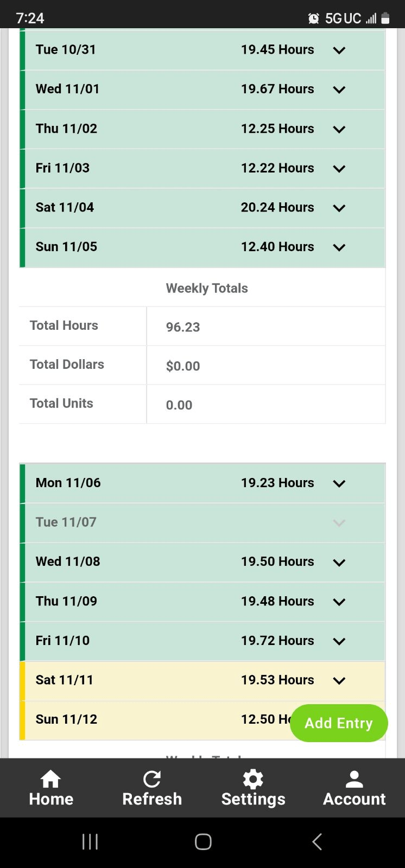This screenshot has width=405, height=868.
Task: Tap the Android home button
Action: click(203, 841)
